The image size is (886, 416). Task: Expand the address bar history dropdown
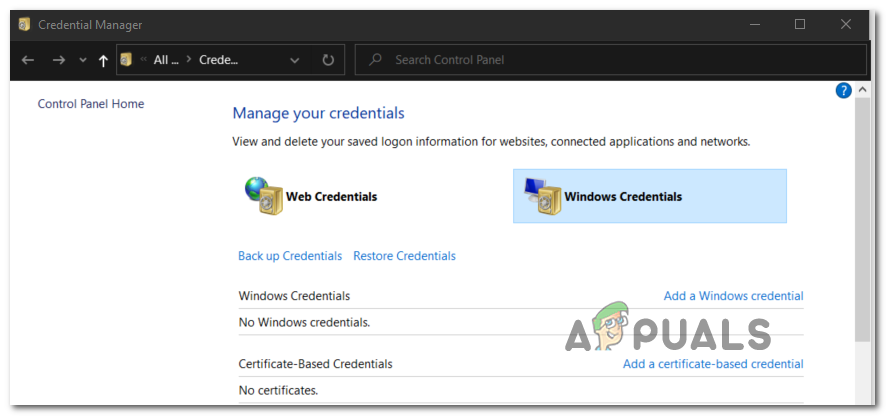294,60
